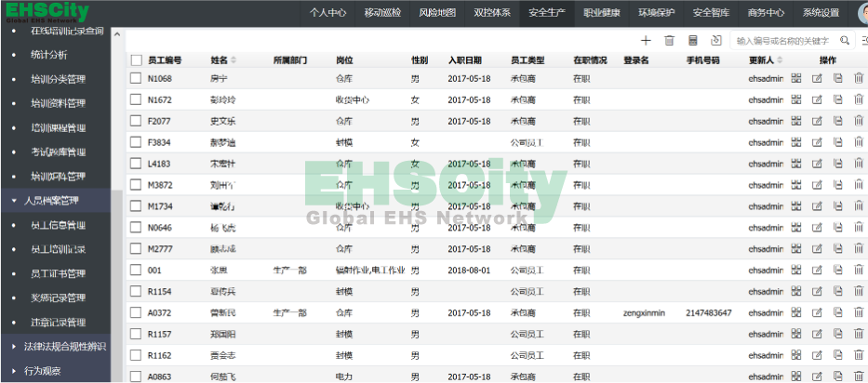868x383 pixels.
Task: Click the search magnifier icon
Action: [845, 41]
